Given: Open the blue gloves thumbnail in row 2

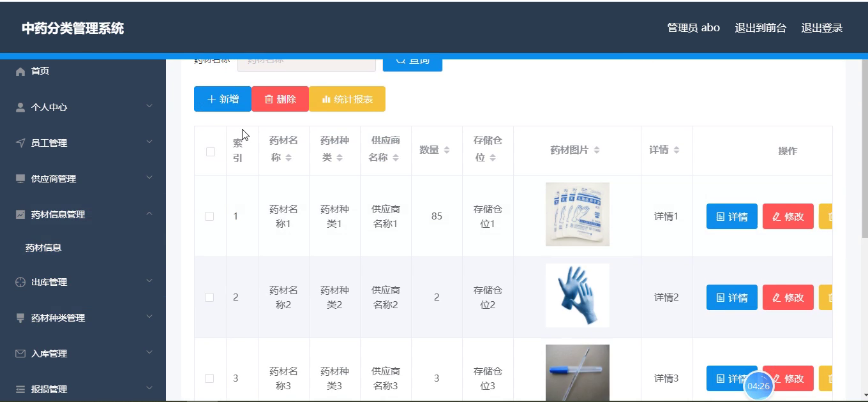Looking at the screenshot, I should point(578,295).
